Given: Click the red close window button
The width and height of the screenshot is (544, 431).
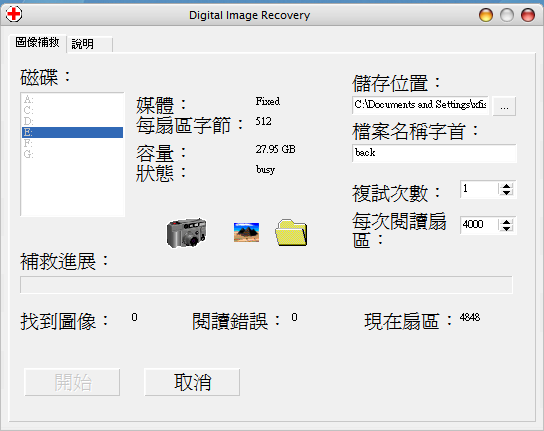Looking at the screenshot, I should coord(528,15).
